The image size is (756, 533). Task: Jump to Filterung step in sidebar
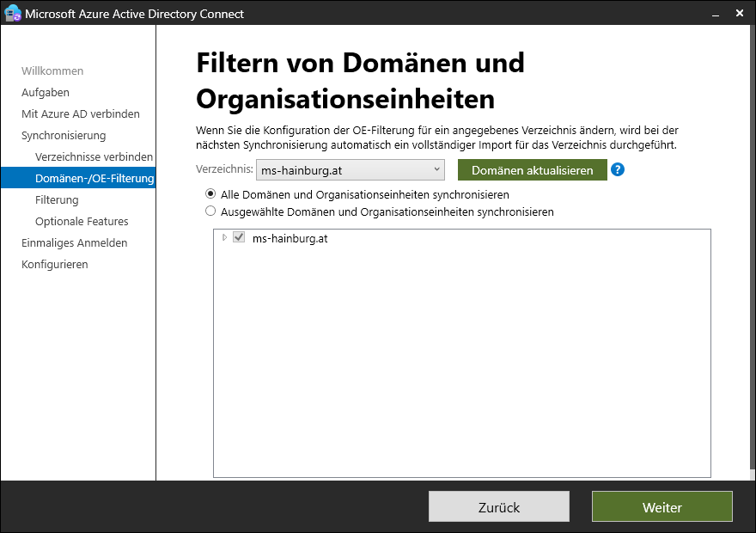click(x=57, y=199)
